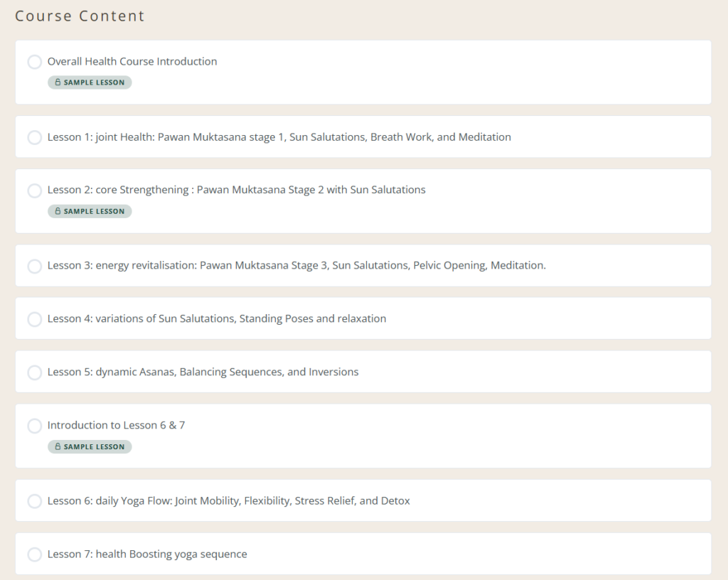Click the progress circle beside Lesson 1

[x=34, y=137]
